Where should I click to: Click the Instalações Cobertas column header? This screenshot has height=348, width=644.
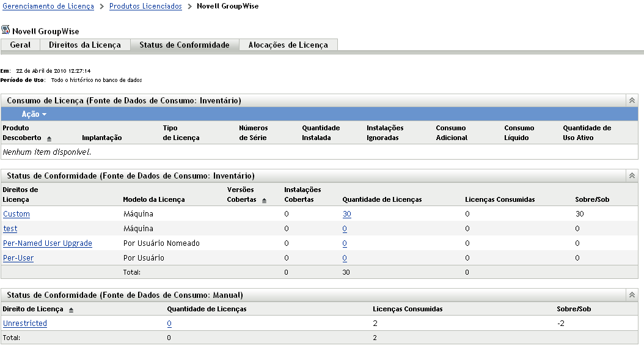(302, 194)
